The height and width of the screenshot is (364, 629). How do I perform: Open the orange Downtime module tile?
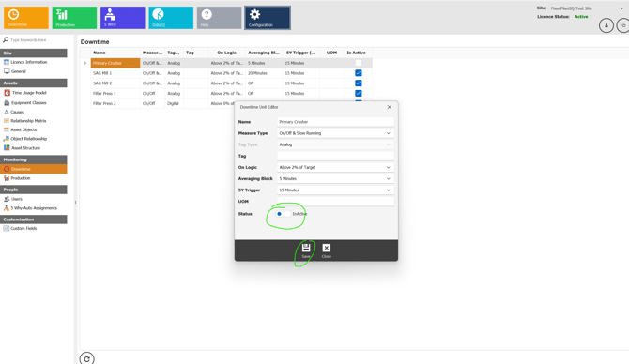coord(26,18)
